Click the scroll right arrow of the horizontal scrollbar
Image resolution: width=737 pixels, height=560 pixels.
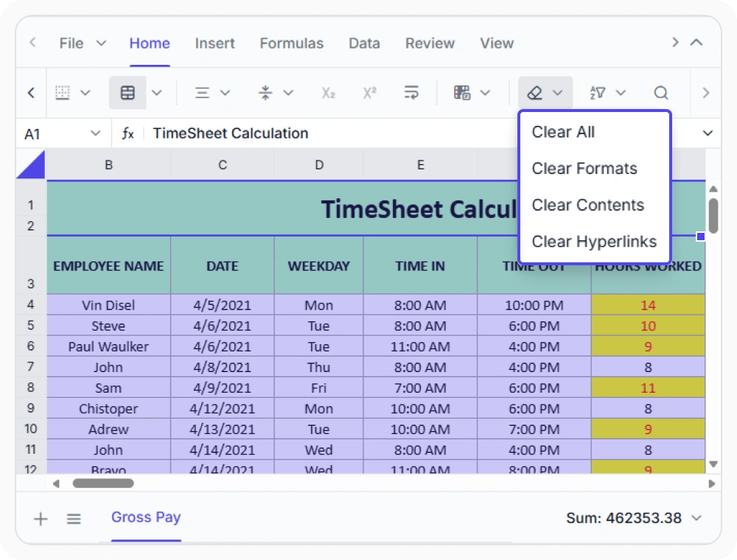point(712,483)
